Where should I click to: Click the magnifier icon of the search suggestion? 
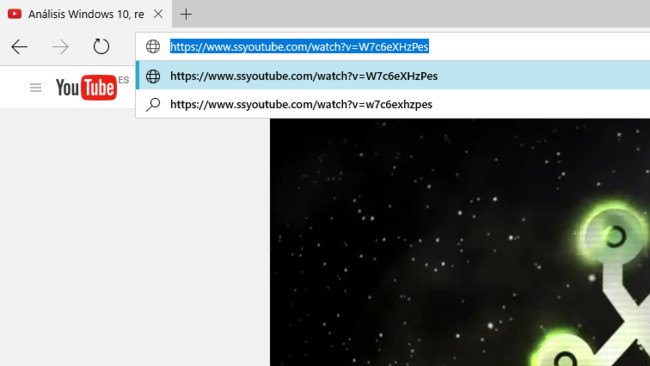(153, 104)
